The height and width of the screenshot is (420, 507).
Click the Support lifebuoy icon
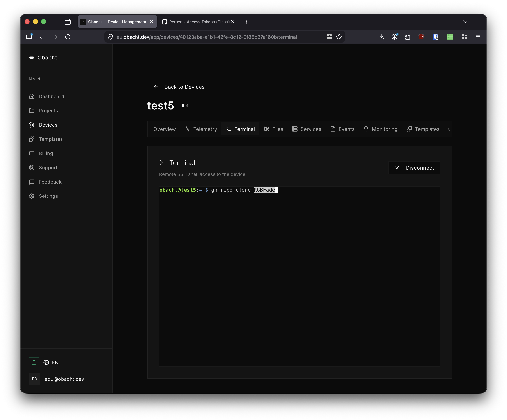[x=32, y=167]
